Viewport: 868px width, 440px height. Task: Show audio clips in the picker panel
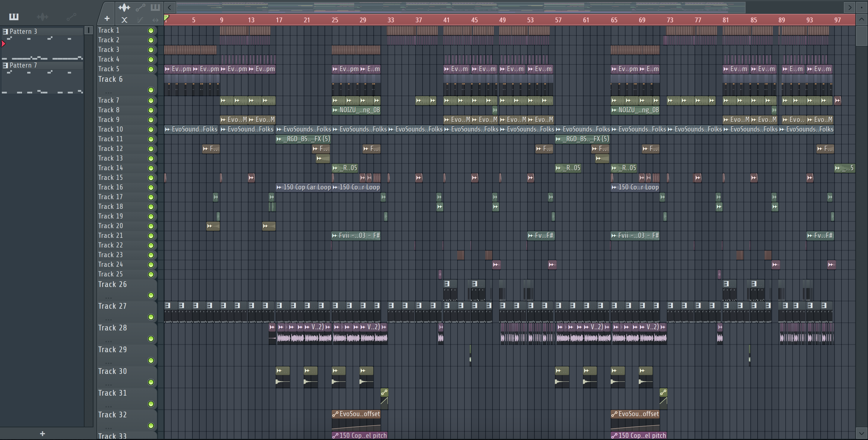coord(43,17)
